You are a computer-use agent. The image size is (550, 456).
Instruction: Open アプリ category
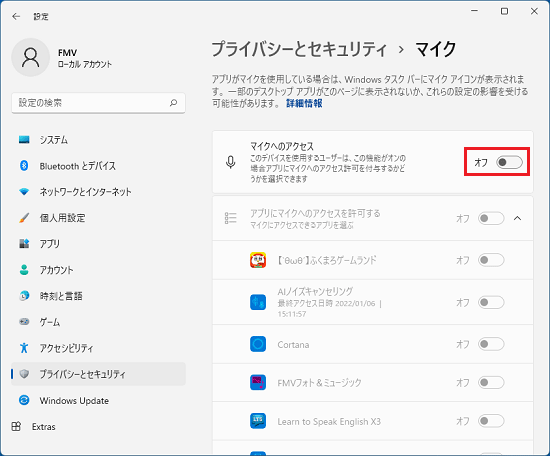(98, 243)
